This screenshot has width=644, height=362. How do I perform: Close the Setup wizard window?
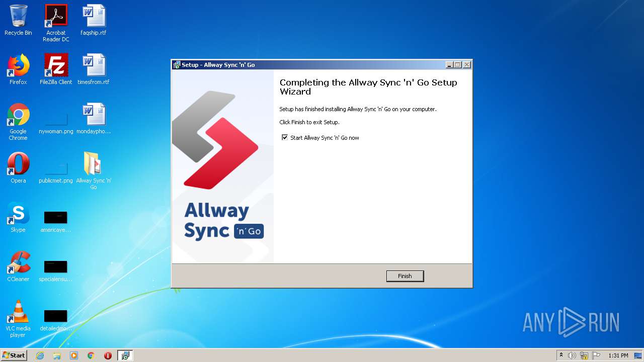tap(467, 65)
